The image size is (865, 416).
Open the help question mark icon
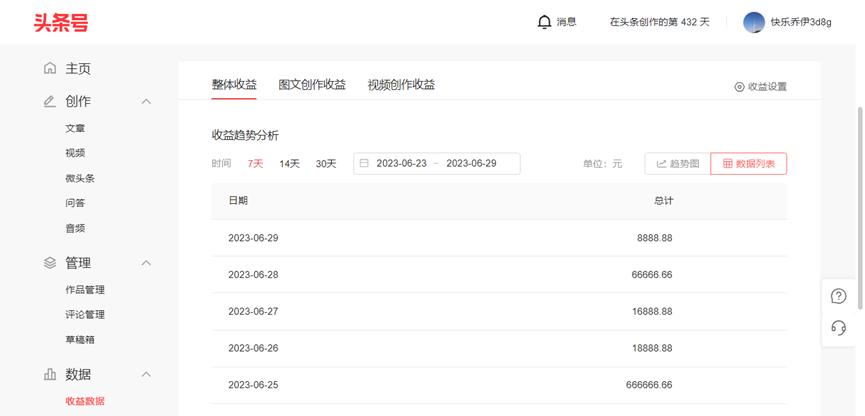pyautogui.click(x=839, y=296)
